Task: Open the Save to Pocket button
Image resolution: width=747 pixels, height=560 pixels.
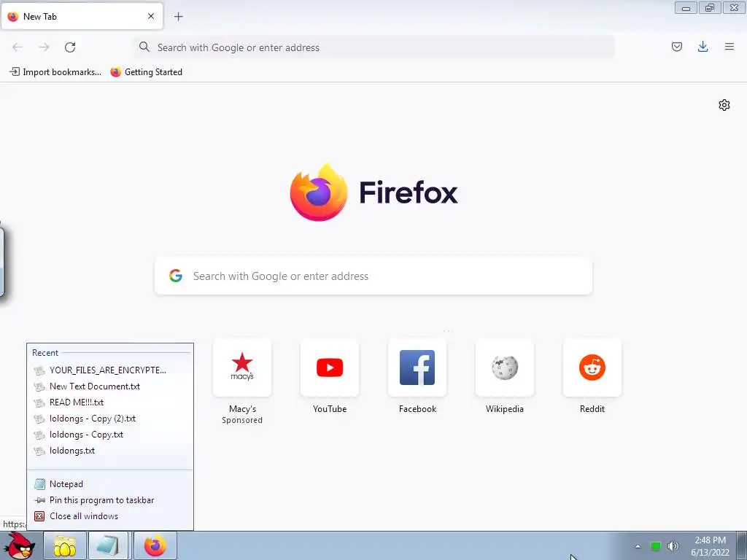Action: 676,47
